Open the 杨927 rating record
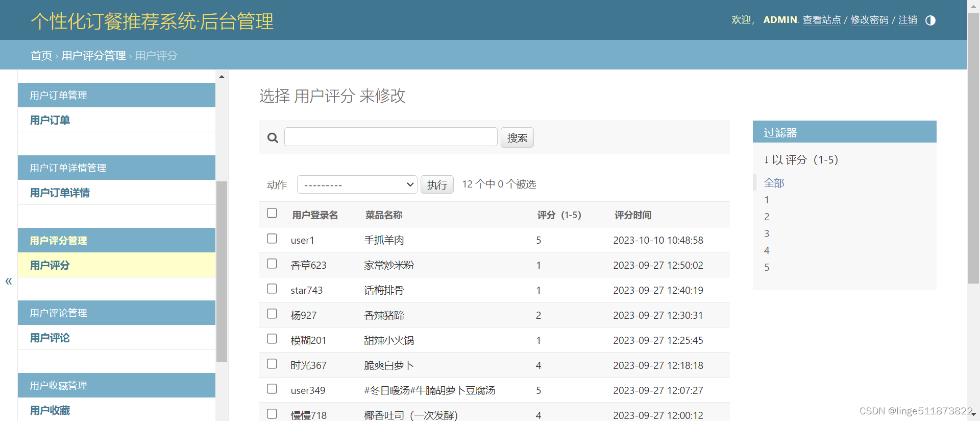This screenshot has width=980, height=421. (x=304, y=315)
